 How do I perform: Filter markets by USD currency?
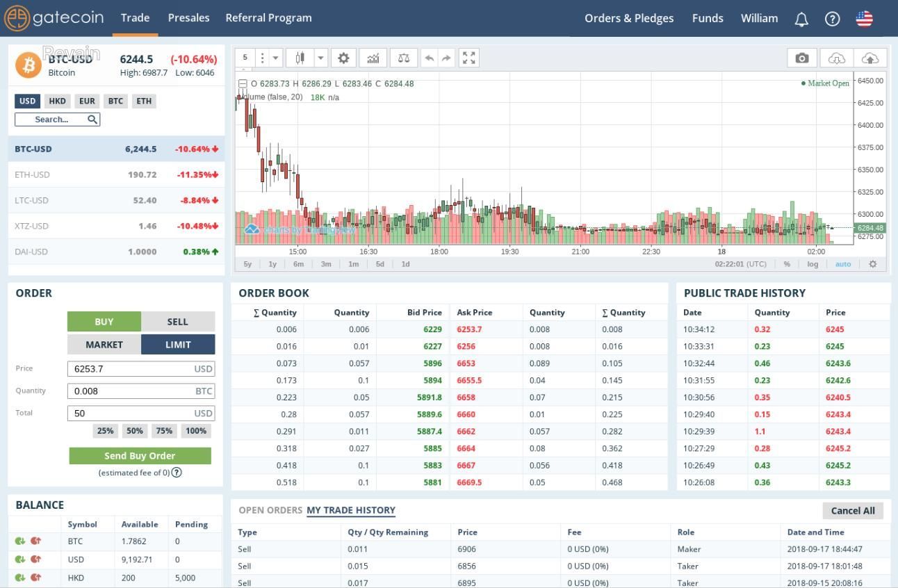[27, 101]
